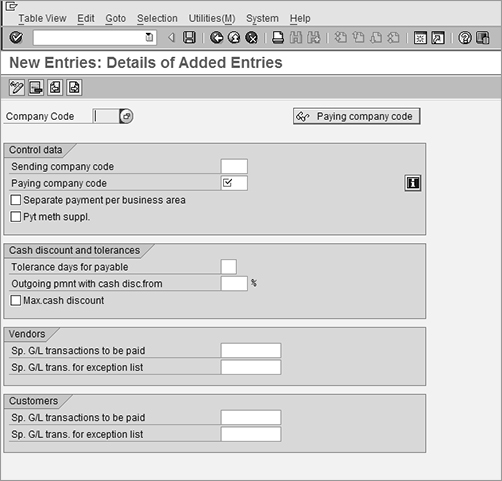Tick Separate payment per business area checkbox
Viewport: 502px width, 481px height.
click(x=16, y=200)
